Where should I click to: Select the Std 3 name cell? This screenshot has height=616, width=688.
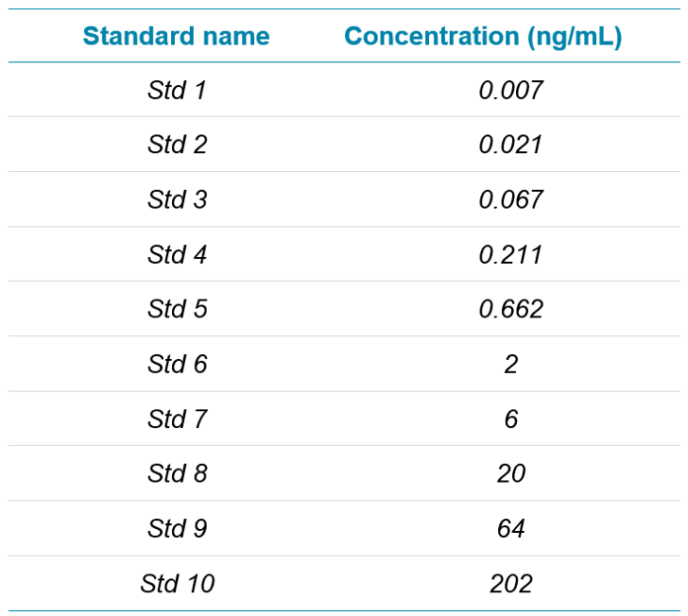(x=177, y=199)
